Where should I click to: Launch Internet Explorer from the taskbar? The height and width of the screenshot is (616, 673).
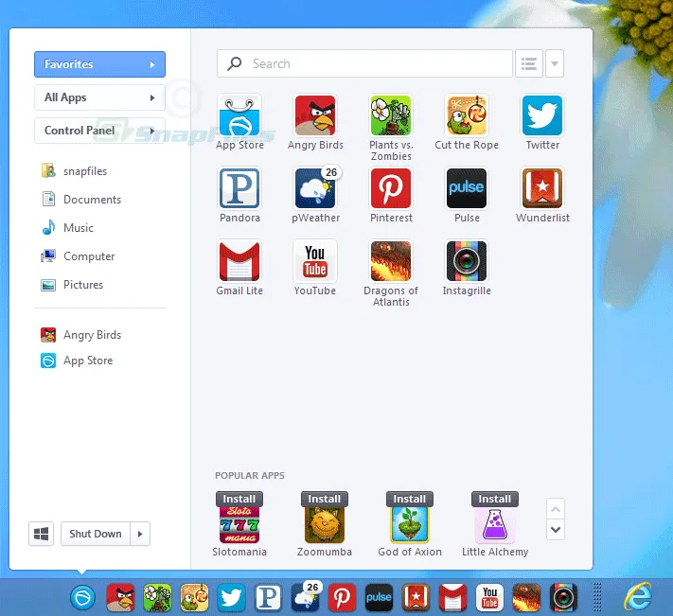pyautogui.click(x=638, y=597)
